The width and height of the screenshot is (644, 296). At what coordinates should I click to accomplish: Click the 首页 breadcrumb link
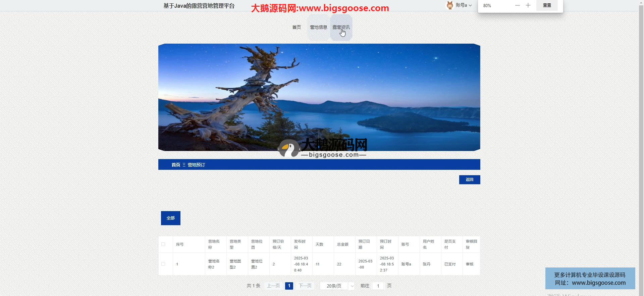pos(176,165)
